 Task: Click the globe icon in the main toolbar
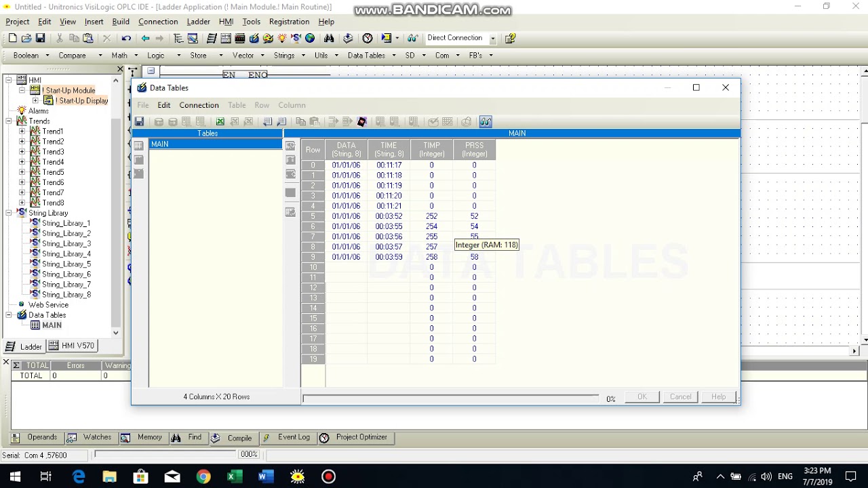click(x=310, y=38)
